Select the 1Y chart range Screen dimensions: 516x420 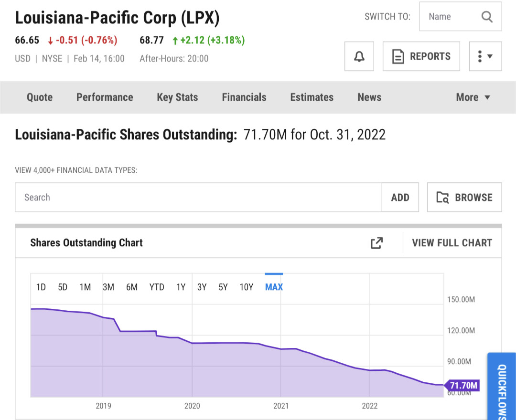point(181,287)
